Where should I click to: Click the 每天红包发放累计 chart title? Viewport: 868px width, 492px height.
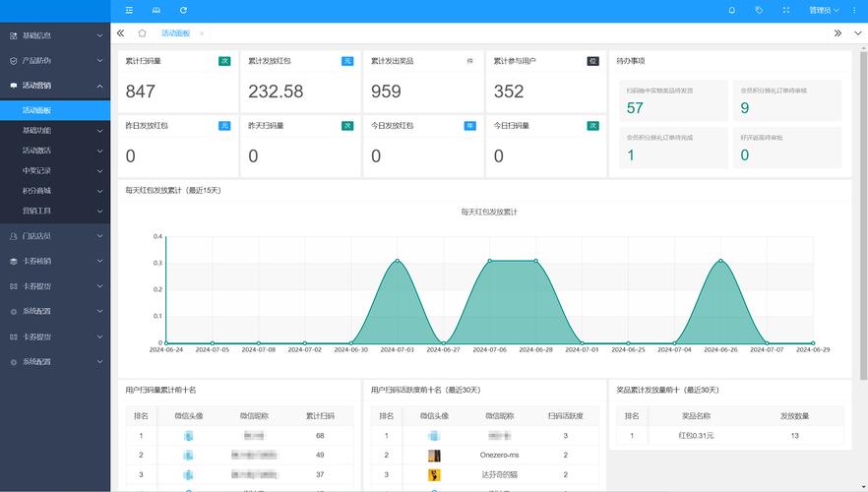pos(489,212)
